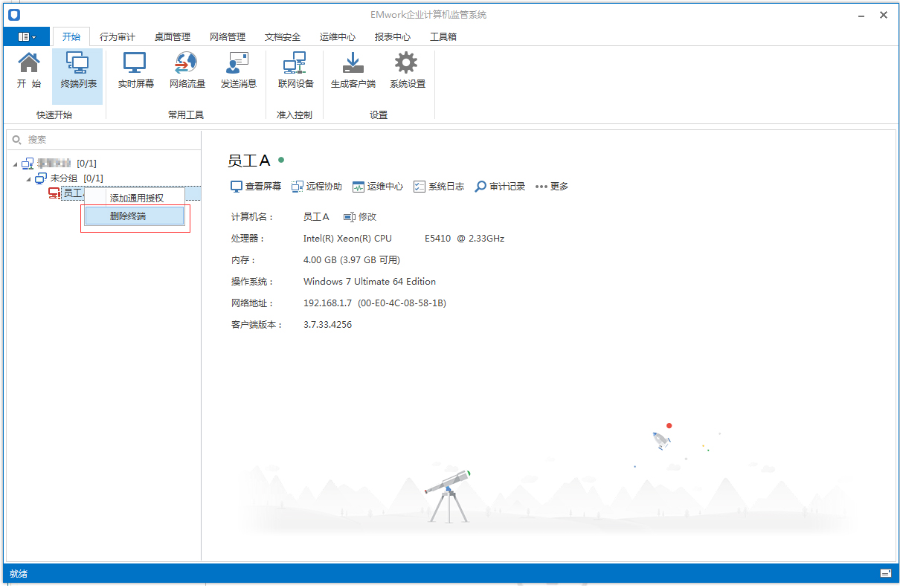Open 联网设备 networked devices

296,71
